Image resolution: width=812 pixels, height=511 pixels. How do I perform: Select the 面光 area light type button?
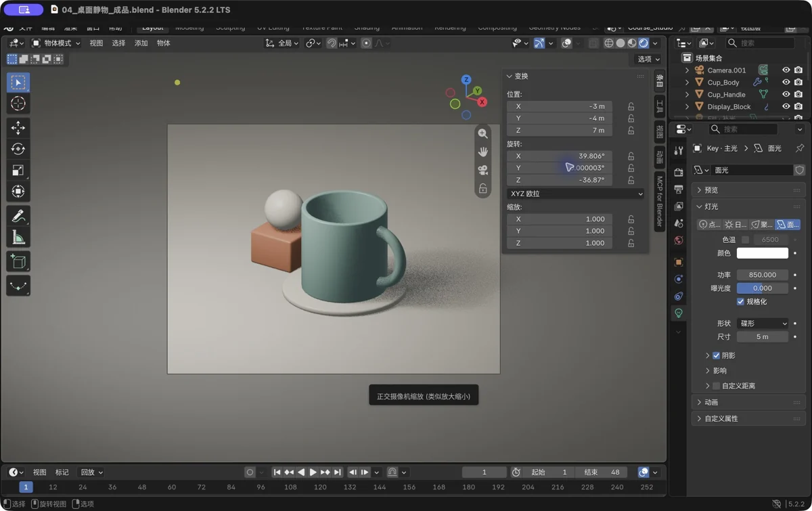[788, 224]
